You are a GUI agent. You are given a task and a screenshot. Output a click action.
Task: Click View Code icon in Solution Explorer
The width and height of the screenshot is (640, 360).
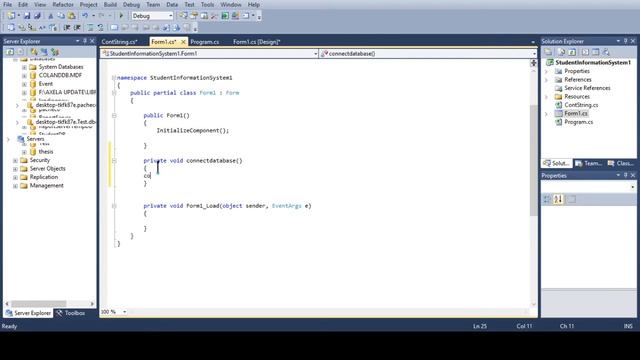585,52
